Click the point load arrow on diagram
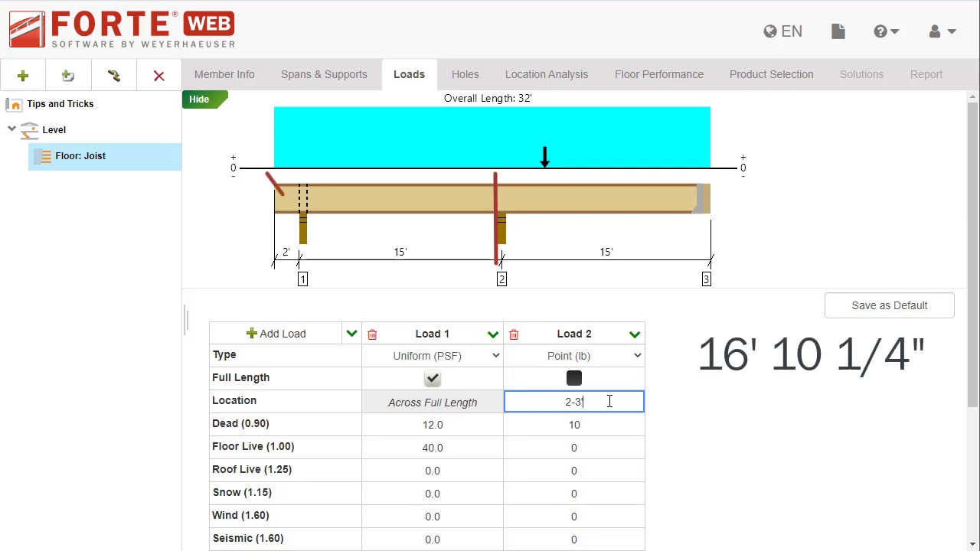 click(544, 157)
